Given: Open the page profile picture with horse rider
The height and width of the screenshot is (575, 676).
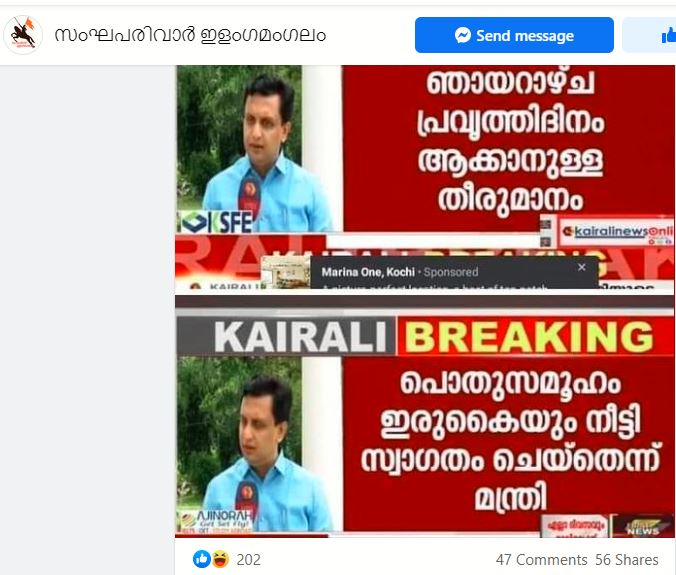Looking at the screenshot, I should point(23,34).
